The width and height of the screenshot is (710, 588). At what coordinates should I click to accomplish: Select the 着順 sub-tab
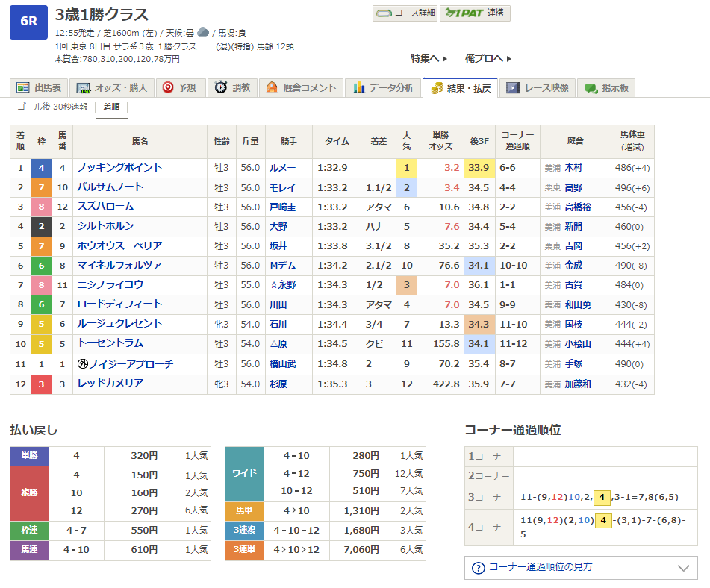coord(111,107)
